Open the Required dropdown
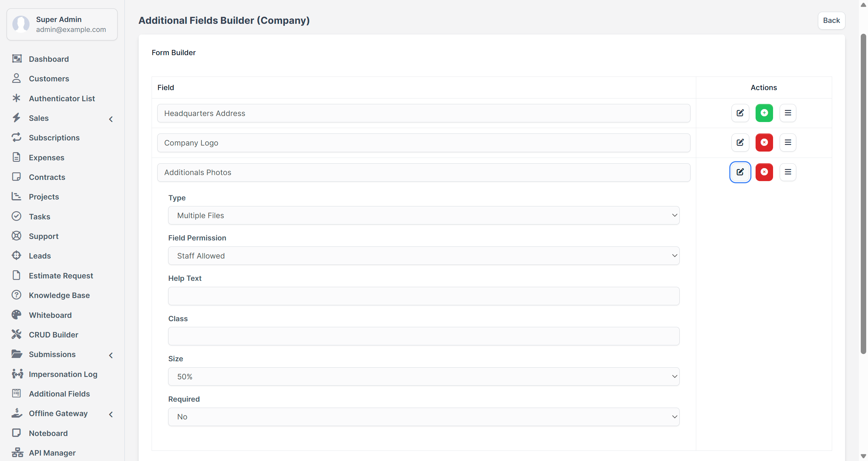 (423, 417)
